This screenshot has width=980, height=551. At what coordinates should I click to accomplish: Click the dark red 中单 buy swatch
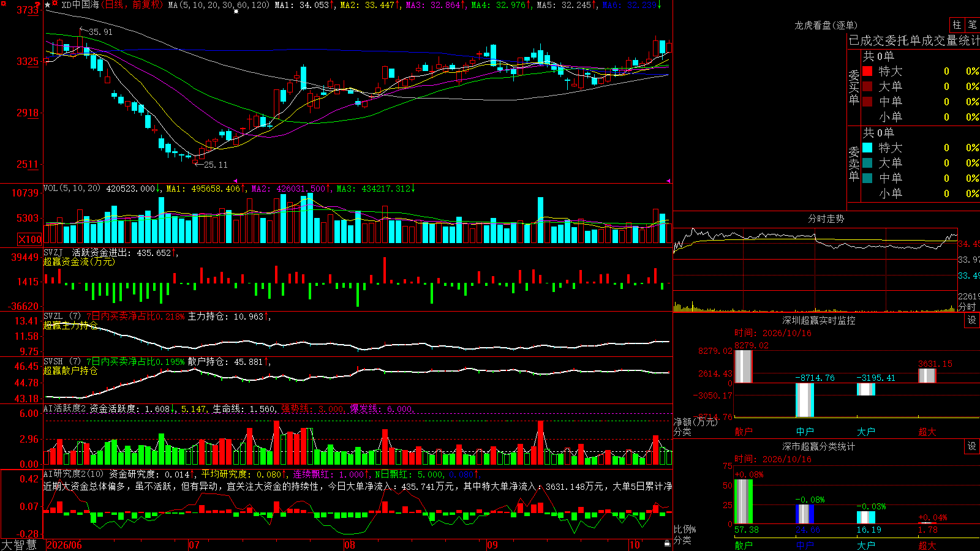pyautogui.click(x=867, y=102)
